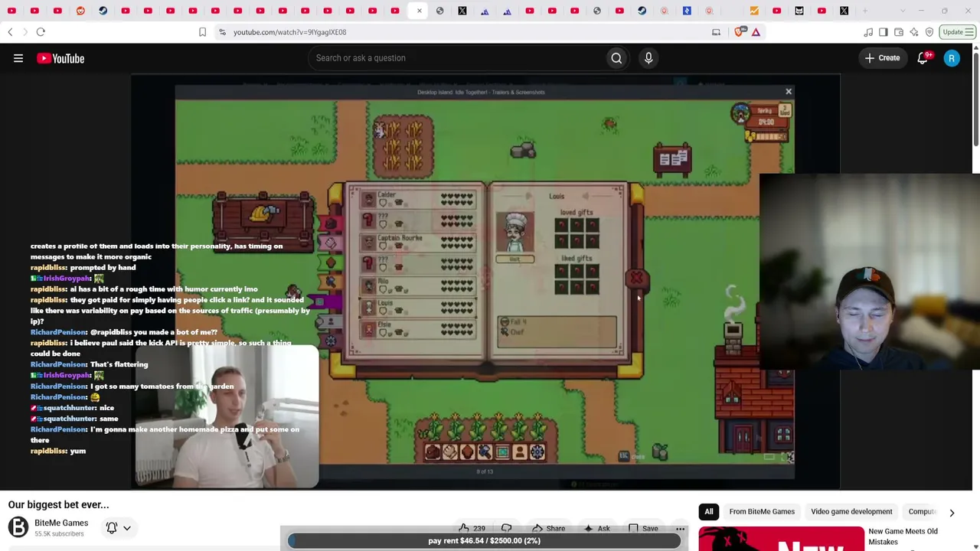The image size is (980, 551).
Task: Start voice search with the microphone icon
Action: tap(648, 58)
